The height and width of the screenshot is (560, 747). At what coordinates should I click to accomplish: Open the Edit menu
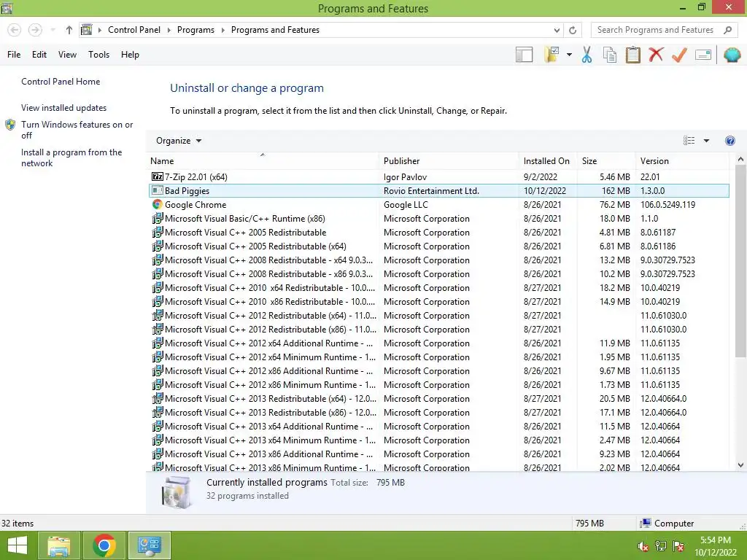(39, 55)
